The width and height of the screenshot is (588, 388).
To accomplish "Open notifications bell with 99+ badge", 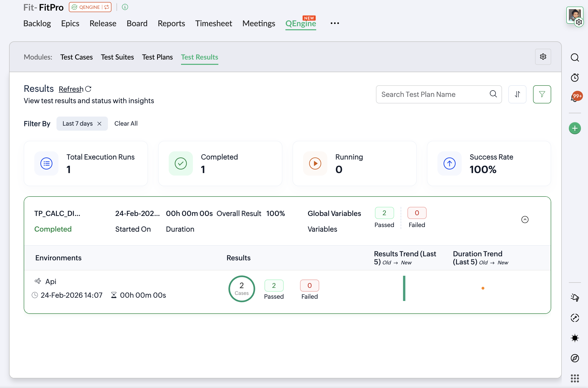I will pos(575,97).
